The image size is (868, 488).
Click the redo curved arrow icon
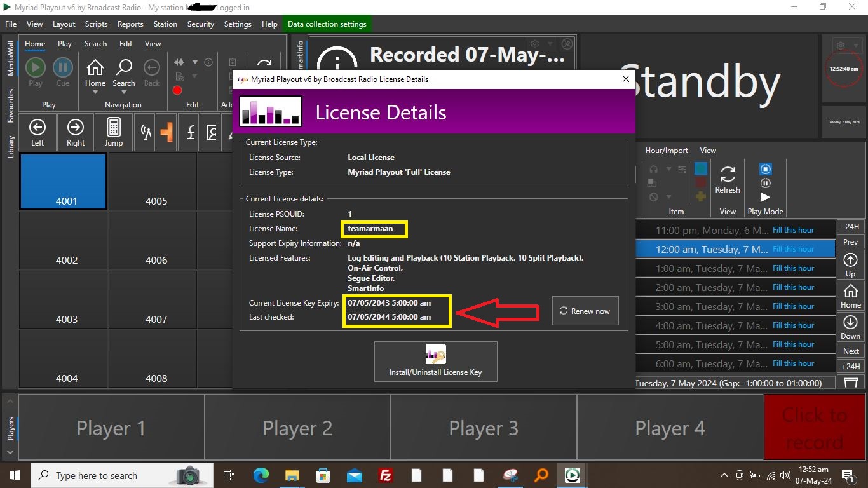[x=264, y=64]
